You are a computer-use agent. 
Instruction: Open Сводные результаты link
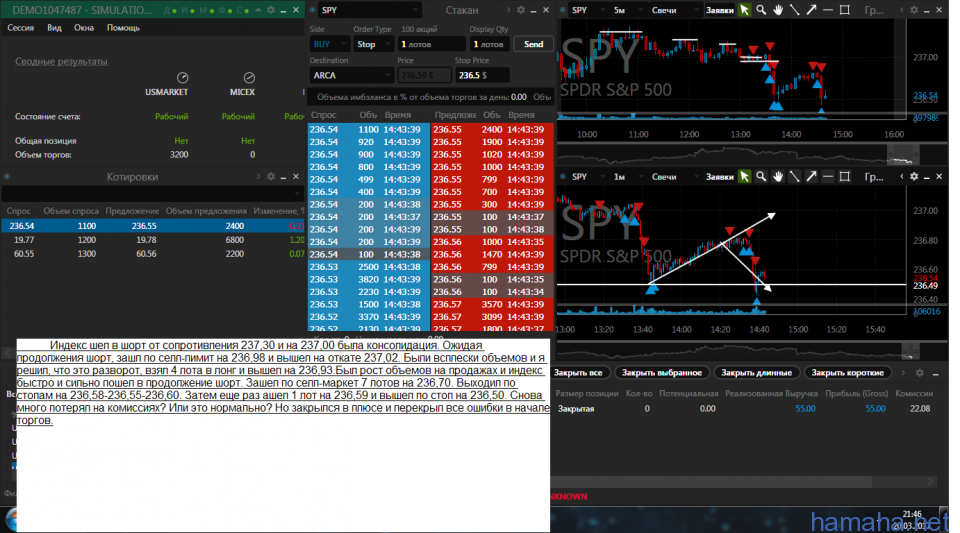61,61
